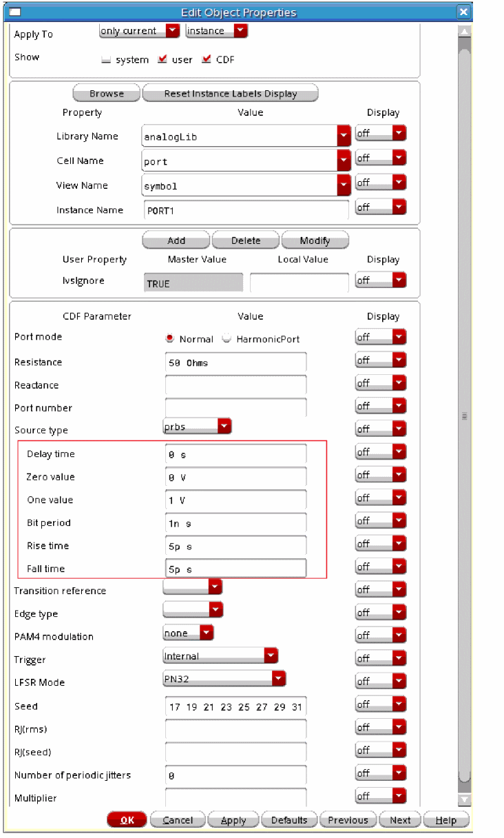Click the Browse button
This screenshot has width=504, height=838.
pos(107,93)
